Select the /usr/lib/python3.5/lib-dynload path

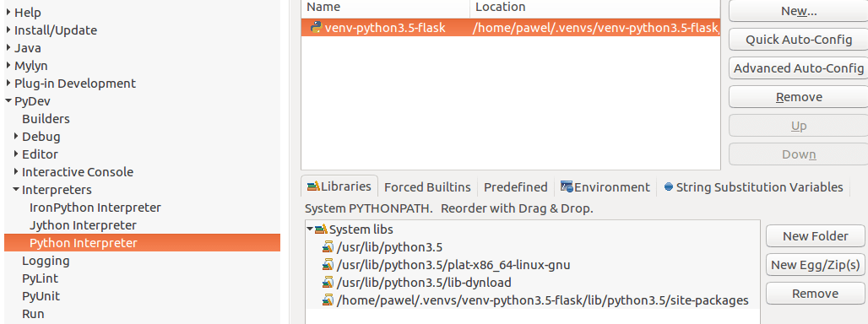pyautogui.click(x=424, y=283)
